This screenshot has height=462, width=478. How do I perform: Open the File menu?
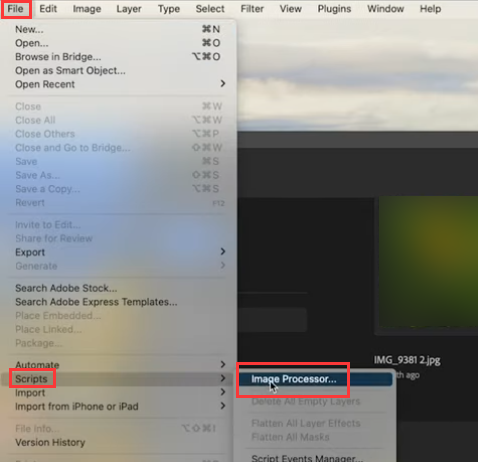tap(16, 9)
